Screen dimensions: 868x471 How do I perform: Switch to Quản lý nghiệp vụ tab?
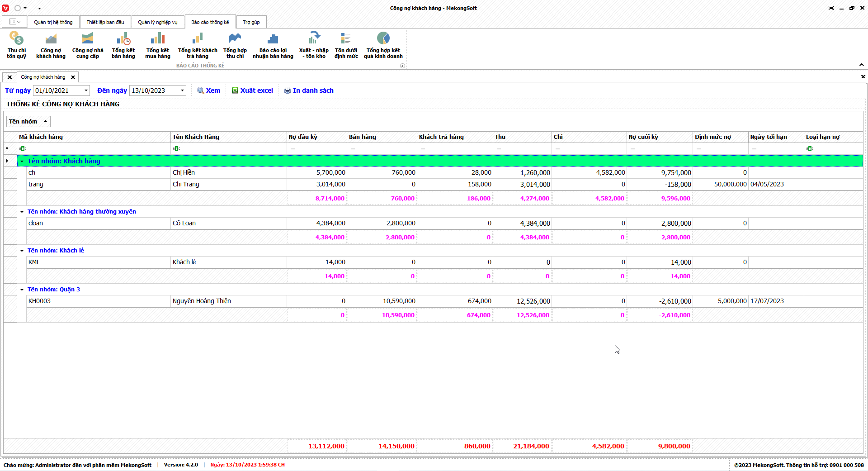pos(157,22)
